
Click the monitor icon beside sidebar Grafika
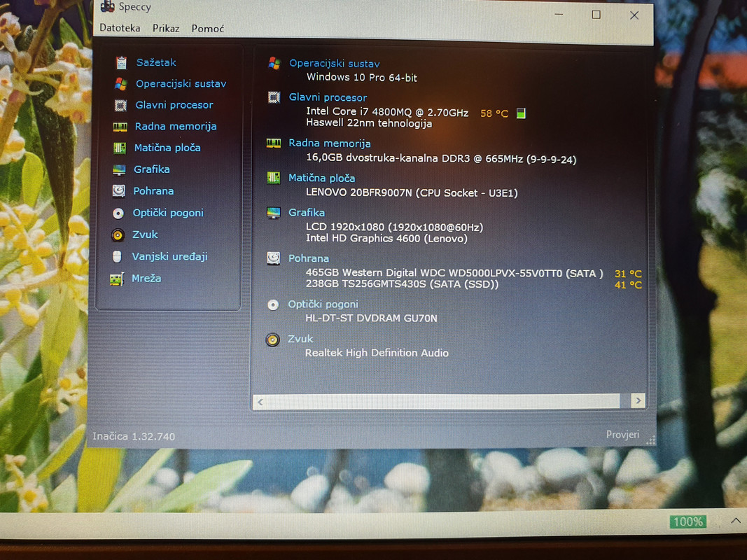pos(119,169)
